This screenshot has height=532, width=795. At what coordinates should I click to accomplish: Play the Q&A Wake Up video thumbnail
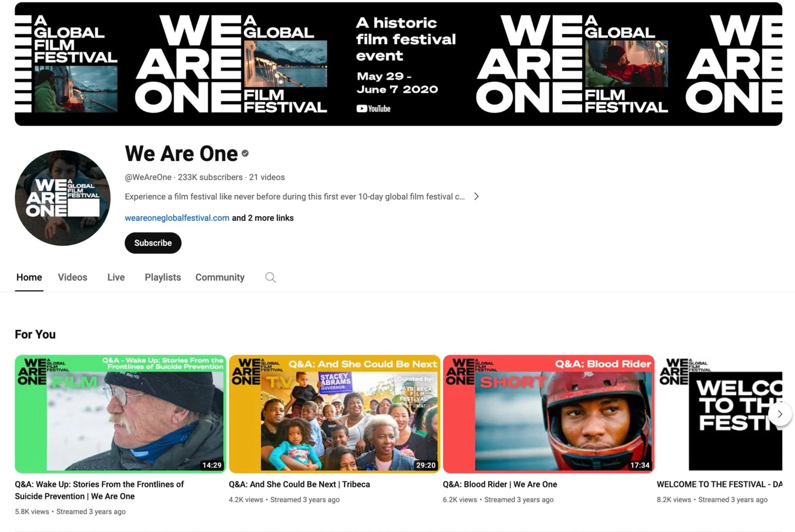(120, 414)
